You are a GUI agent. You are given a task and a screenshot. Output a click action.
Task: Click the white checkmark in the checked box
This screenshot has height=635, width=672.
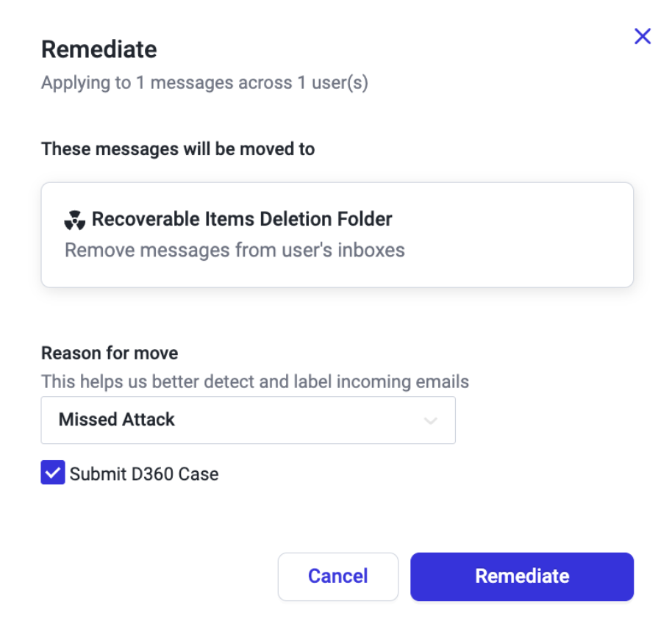[53, 473]
